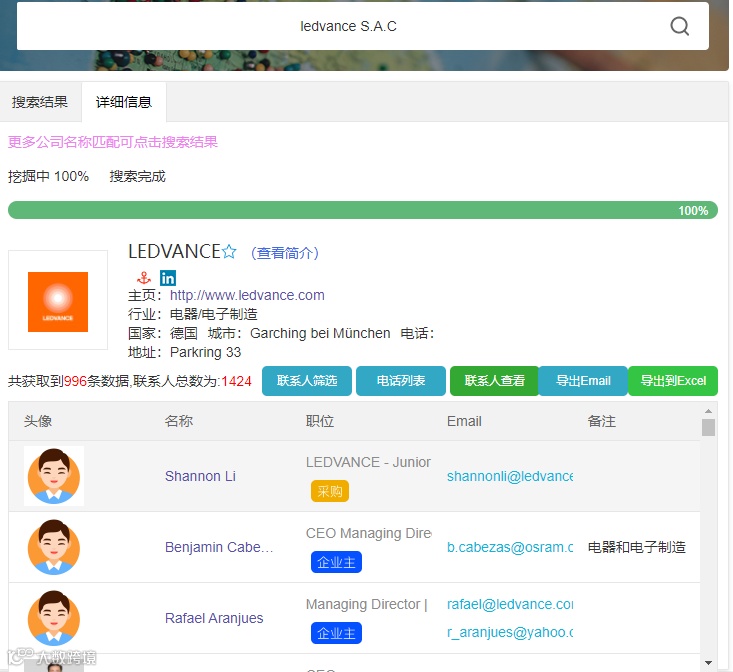733x672 pixels.
Task: Click the Email column header
Action: [x=464, y=421]
